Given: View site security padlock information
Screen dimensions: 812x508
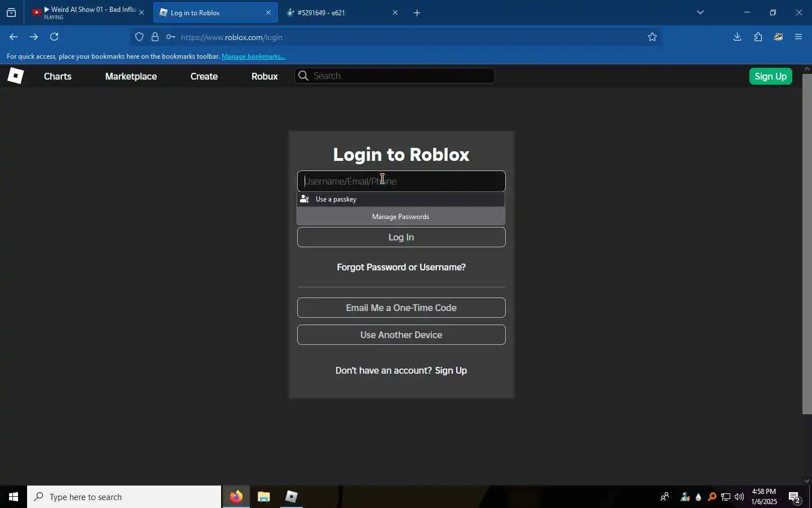Looking at the screenshot, I should (155, 37).
